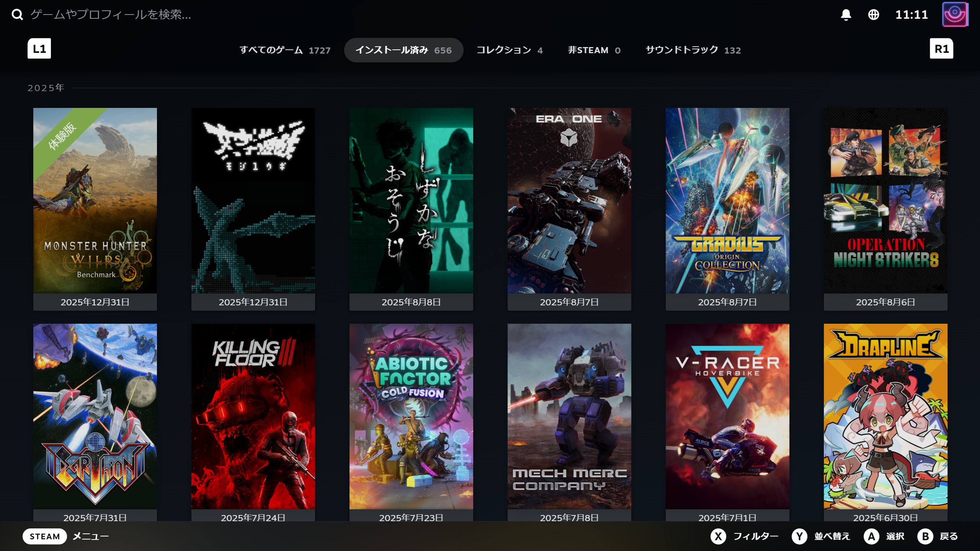Select Gradius Origin Collection cover

tap(727, 201)
